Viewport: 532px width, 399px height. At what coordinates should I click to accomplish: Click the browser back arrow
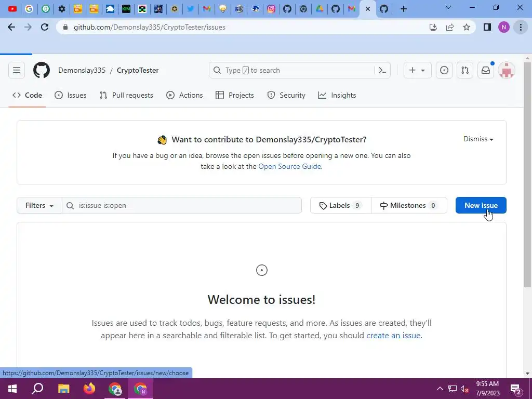click(x=11, y=27)
